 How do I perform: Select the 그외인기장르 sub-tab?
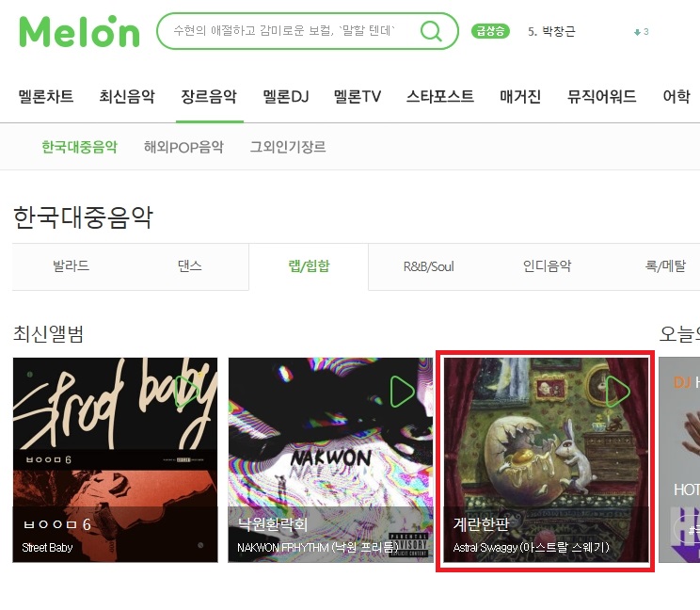tap(288, 147)
